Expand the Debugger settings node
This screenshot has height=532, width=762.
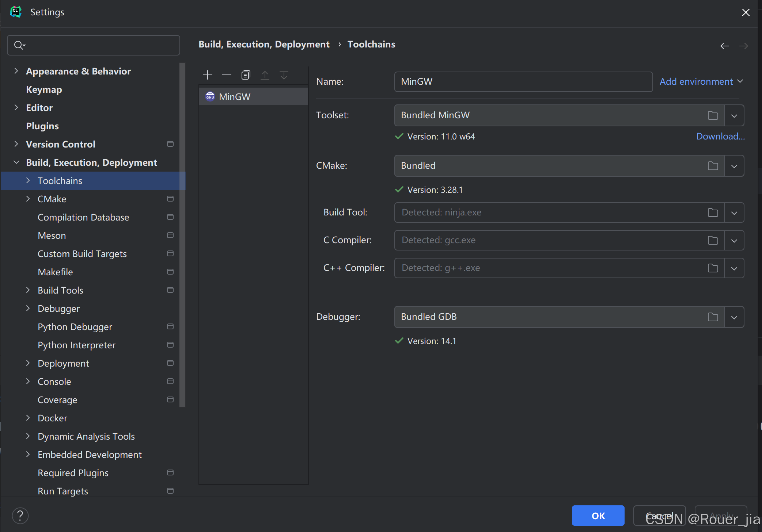tap(28, 309)
